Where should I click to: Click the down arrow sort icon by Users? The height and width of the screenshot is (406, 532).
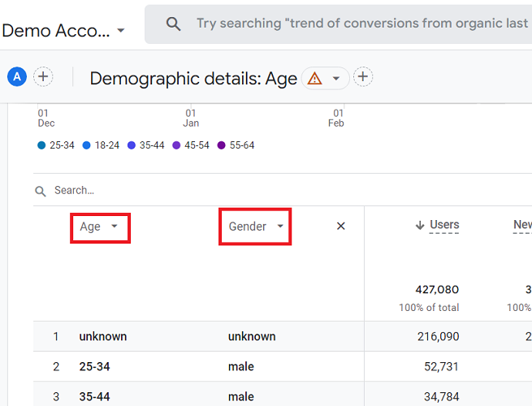419,226
